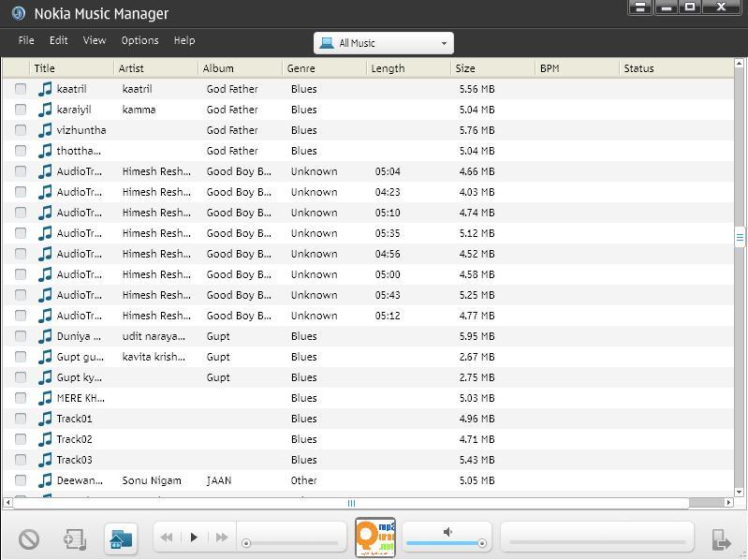Viewport: 748px width, 560px height.
Task: Select the "2.67 MB" size cell
Action: [x=477, y=357]
